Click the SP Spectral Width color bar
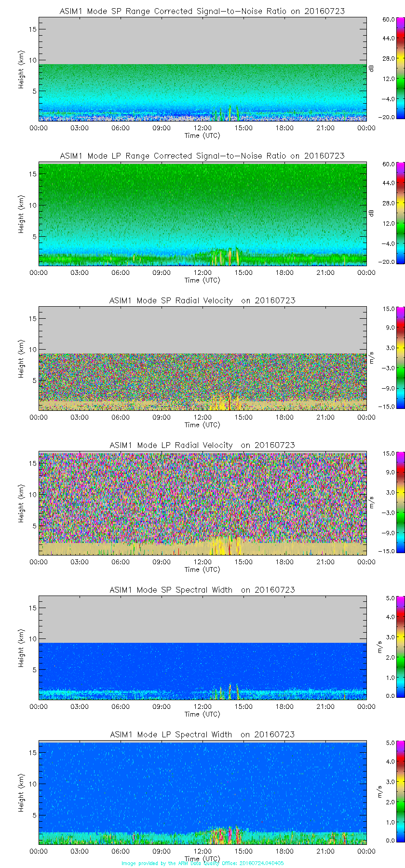405x868 pixels. pyautogui.click(x=387, y=647)
